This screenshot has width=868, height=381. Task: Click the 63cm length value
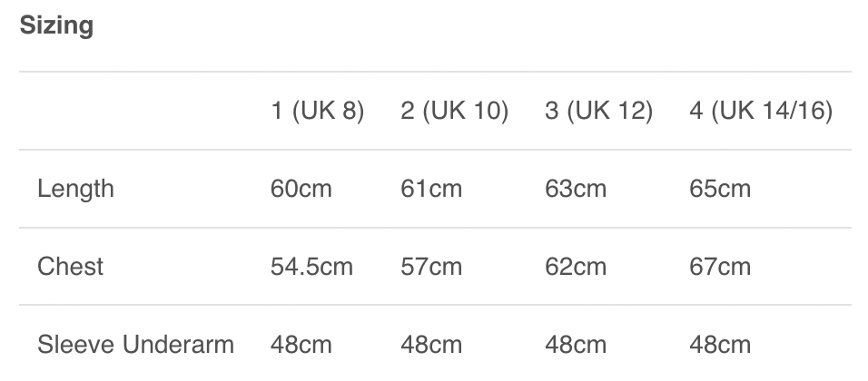(575, 189)
